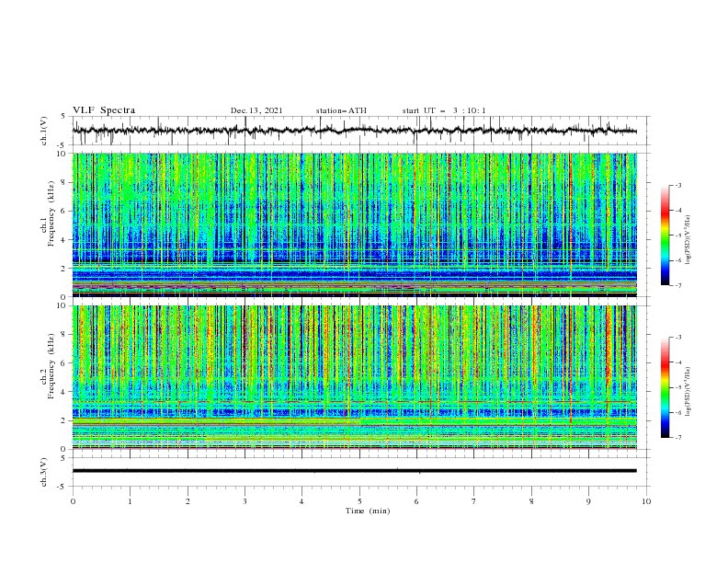Click time axis tick label "1"
Image resolution: width=728 pixels, height=563 pixels.
[x=130, y=501]
